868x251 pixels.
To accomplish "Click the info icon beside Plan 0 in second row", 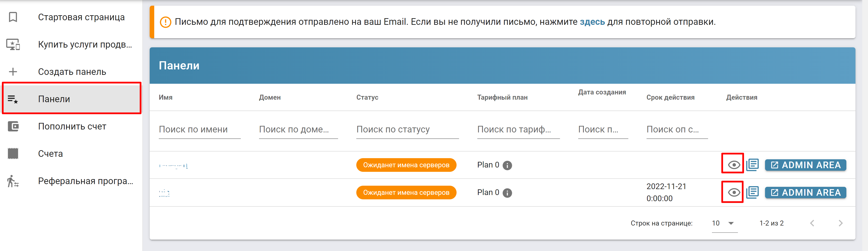I will (x=507, y=193).
